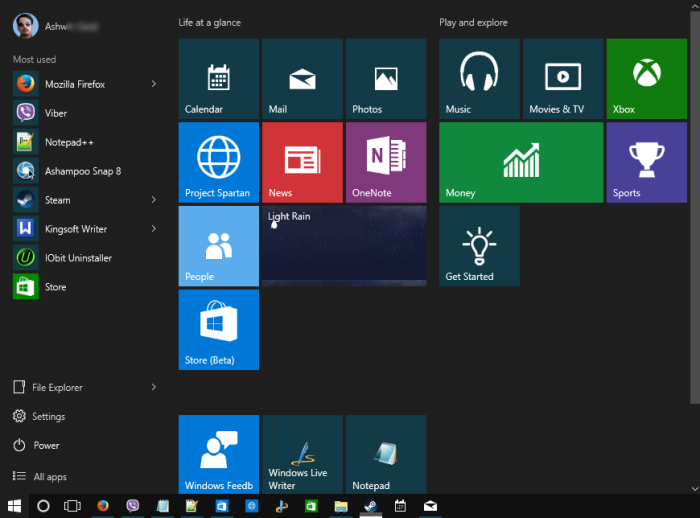Switch to Firefox on taskbar
The image size is (700, 518).
(x=103, y=506)
